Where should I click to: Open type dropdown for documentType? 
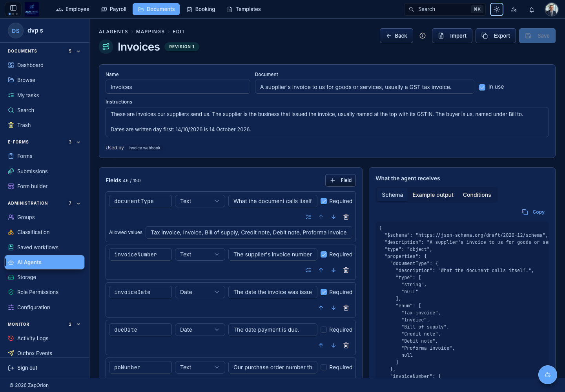200,201
